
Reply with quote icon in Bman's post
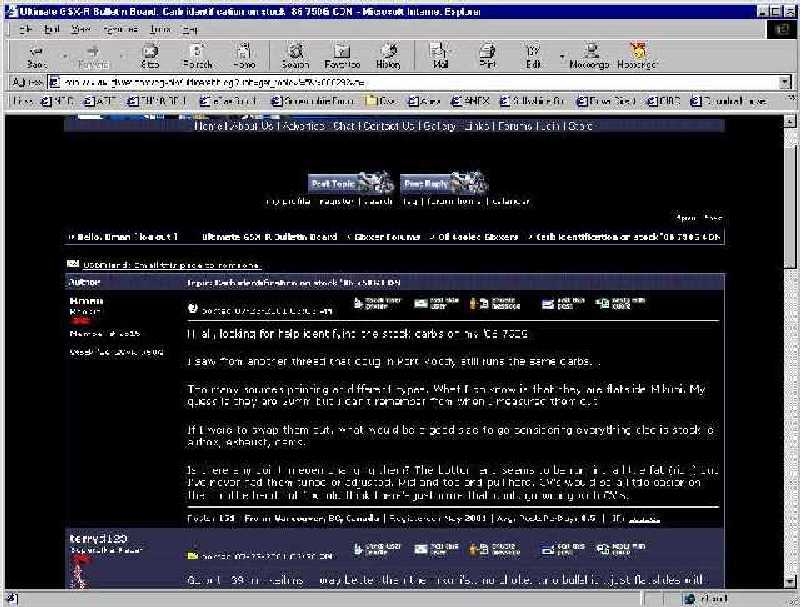[x=620, y=304]
